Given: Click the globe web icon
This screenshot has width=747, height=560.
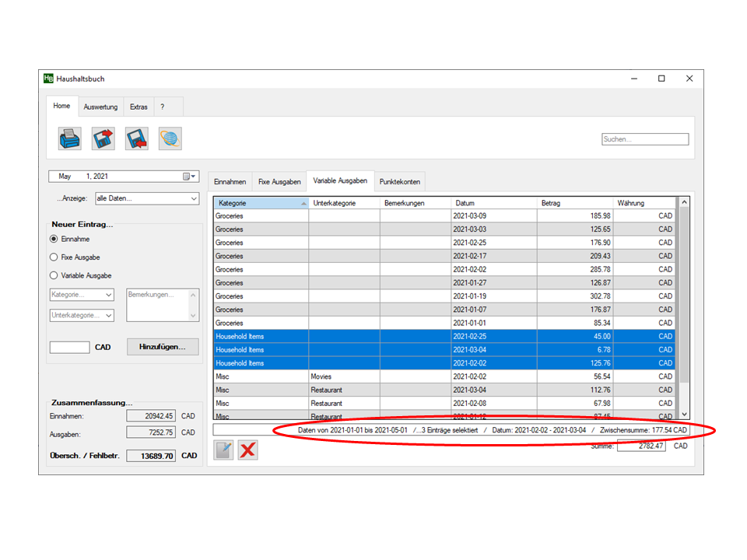Looking at the screenshot, I should tap(170, 138).
